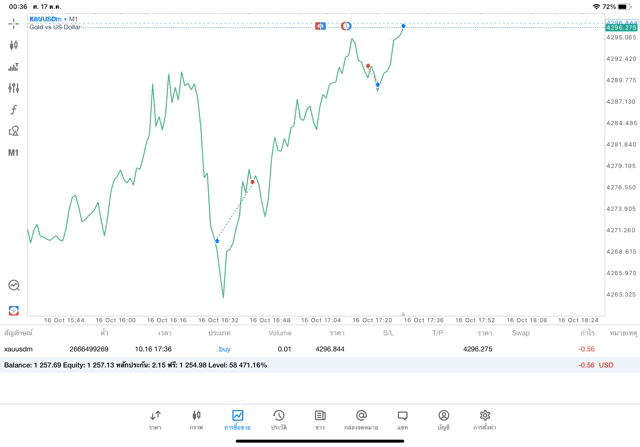Open the ข่าว news tab
Screen dimensions: 640x447
point(319,418)
